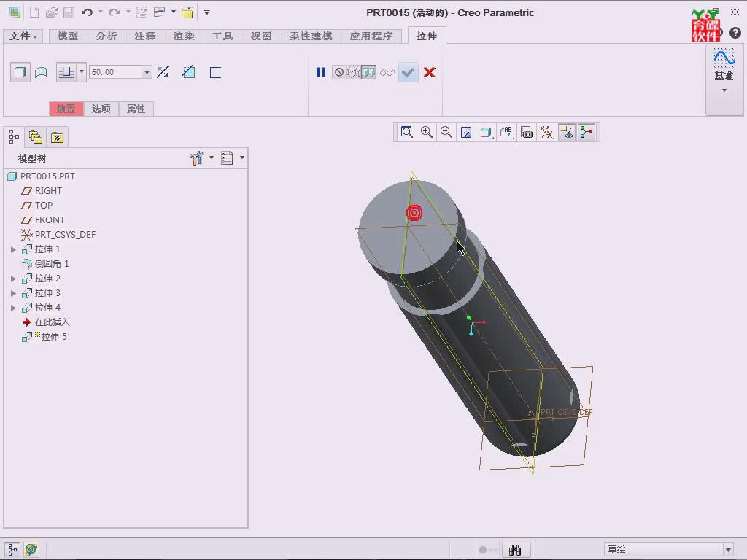Click Repaint screen icon
The width and height of the screenshot is (747, 560).
pyautogui.click(x=466, y=132)
